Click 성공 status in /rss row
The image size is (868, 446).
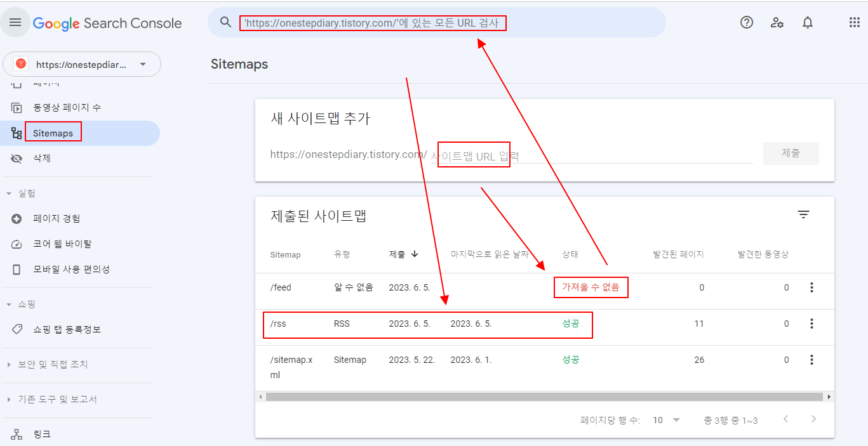570,324
